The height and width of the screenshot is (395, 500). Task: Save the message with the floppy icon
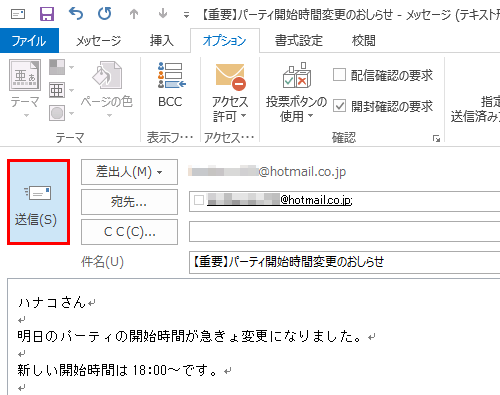point(47,14)
